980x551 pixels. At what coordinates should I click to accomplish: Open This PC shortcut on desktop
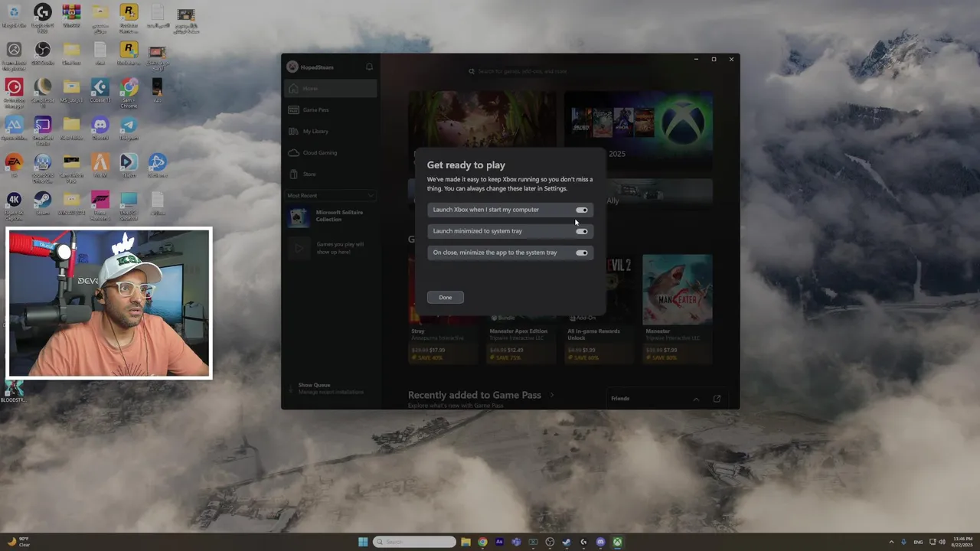coord(129,204)
